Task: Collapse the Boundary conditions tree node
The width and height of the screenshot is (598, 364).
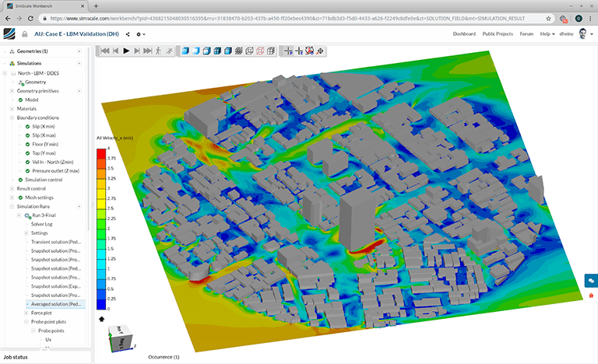Action: [x=12, y=117]
